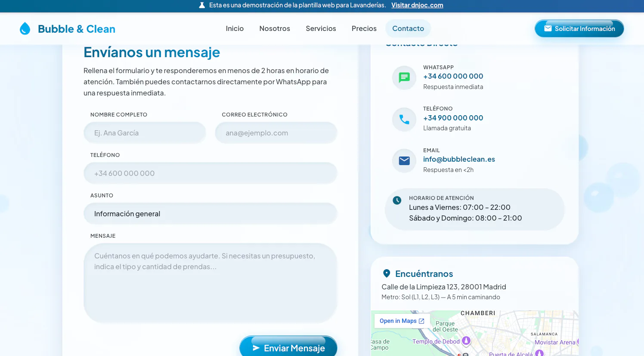Image resolution: width=644 pixels, height=356 pixels.
Task: Click the Open in Maps button
Action: [402, 321]
